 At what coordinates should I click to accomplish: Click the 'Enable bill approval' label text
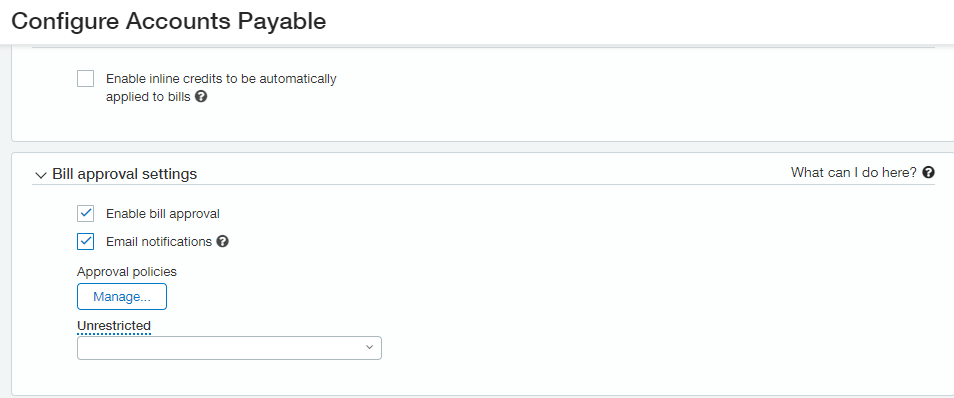tap(162, 214)
